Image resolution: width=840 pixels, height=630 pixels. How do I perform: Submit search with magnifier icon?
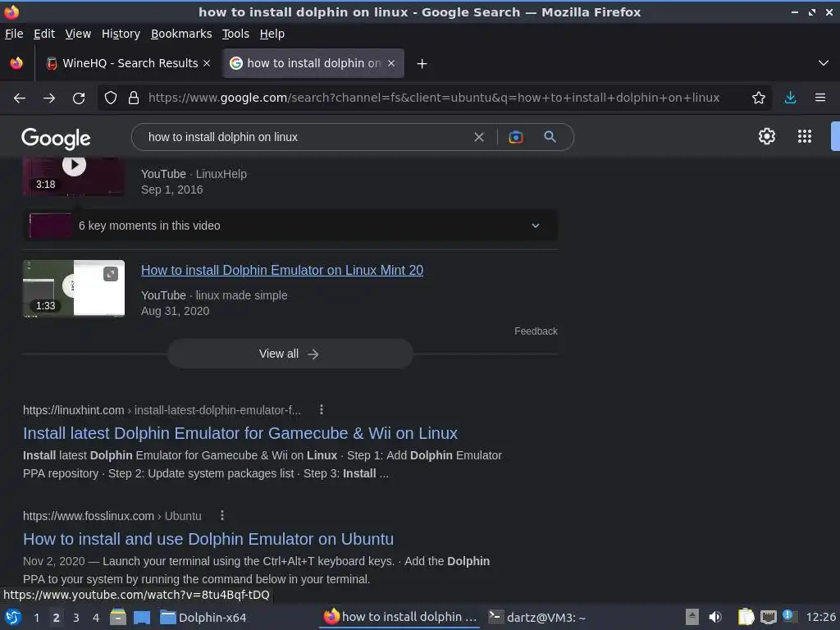pos(550,137)
